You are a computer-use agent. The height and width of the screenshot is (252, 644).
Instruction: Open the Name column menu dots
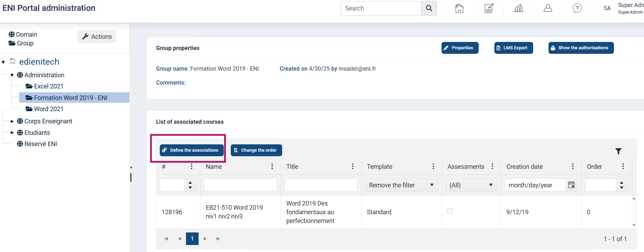(272, 166)
